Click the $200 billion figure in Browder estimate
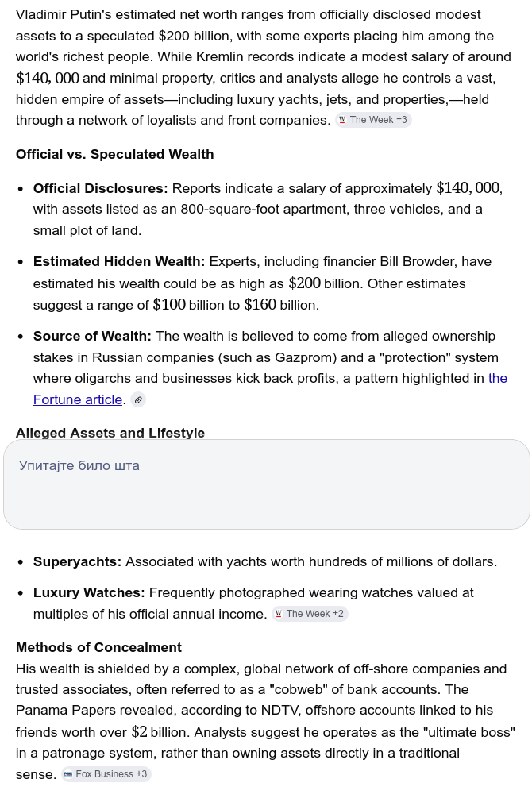The height and width of the screenshot is (798, 532). pyautogui.click(x=325, y=283)
